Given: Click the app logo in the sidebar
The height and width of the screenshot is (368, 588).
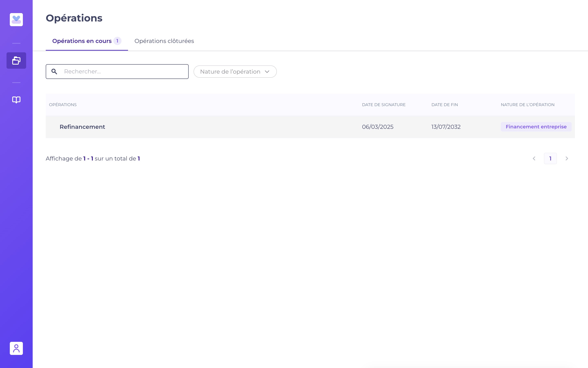Looking at the screenshot, I should pyautogui.click(x=16, y=19).
